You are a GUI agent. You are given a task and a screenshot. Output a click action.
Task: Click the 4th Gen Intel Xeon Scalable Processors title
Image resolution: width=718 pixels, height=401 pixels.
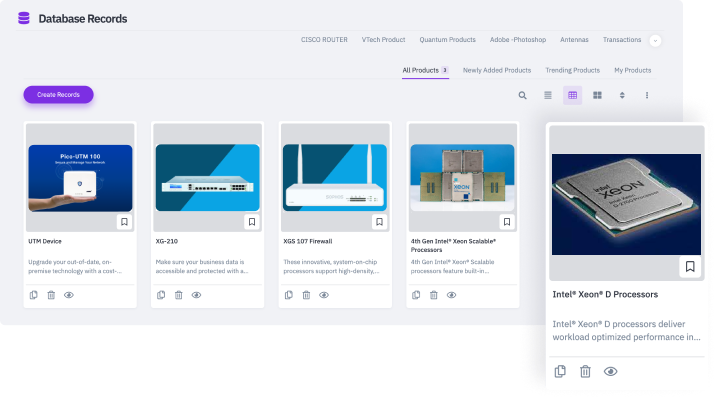point(453,245)
